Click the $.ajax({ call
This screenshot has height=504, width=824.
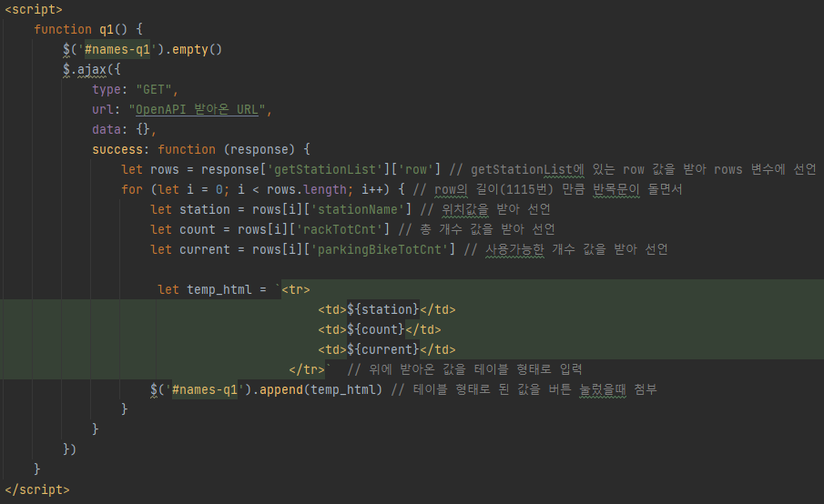92,69
